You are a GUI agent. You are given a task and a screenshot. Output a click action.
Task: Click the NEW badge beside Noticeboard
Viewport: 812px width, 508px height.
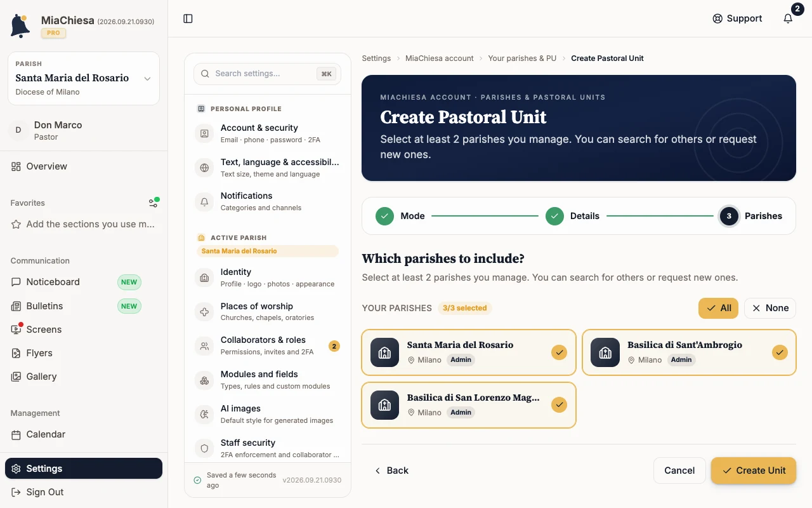pyautogui.click(x=129, y=282)
